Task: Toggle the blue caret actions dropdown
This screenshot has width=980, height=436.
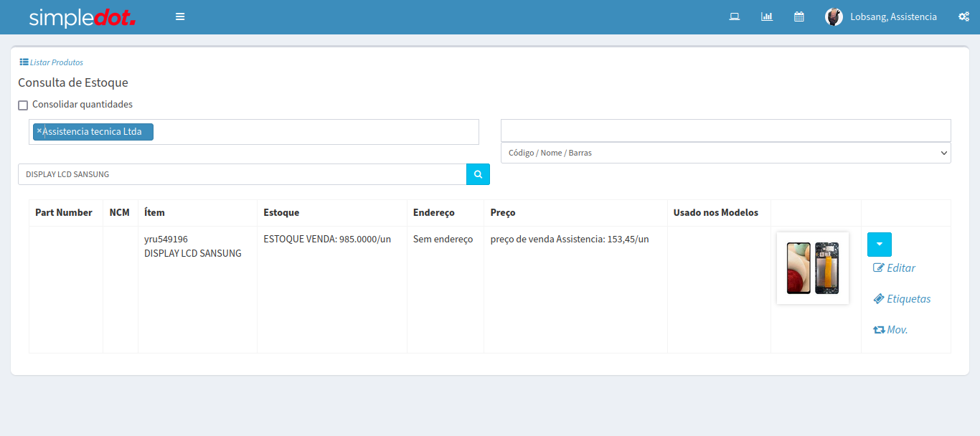Action: 879,245
